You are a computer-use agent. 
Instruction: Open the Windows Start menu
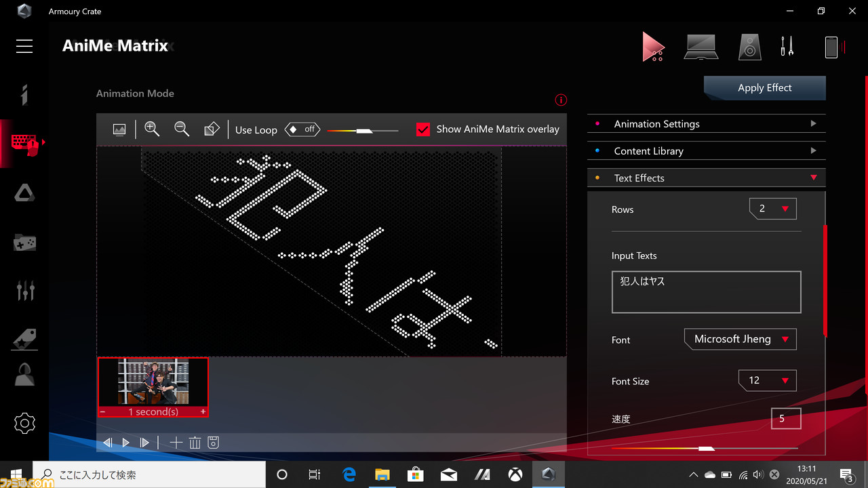(x=16, y=474)
